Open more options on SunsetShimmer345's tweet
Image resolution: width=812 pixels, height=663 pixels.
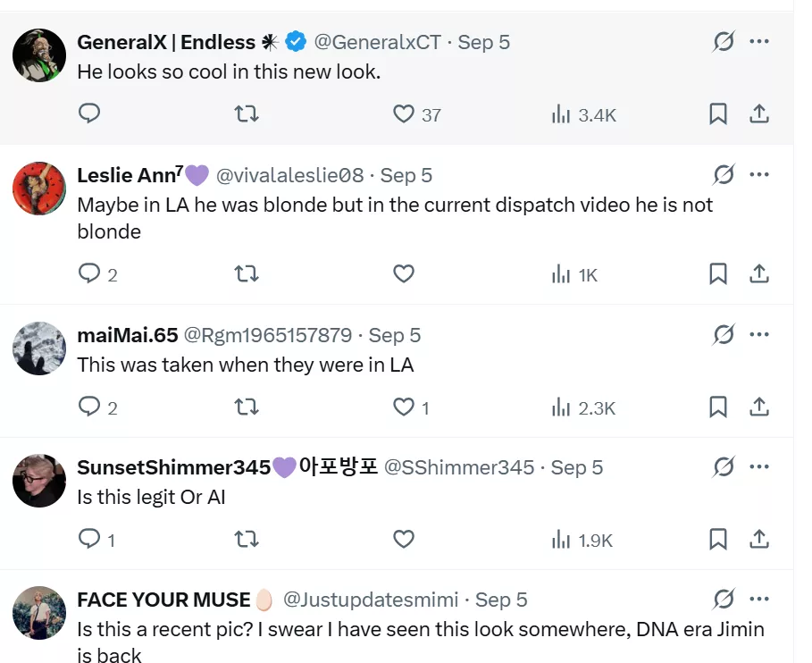click(x=759, y=467)
